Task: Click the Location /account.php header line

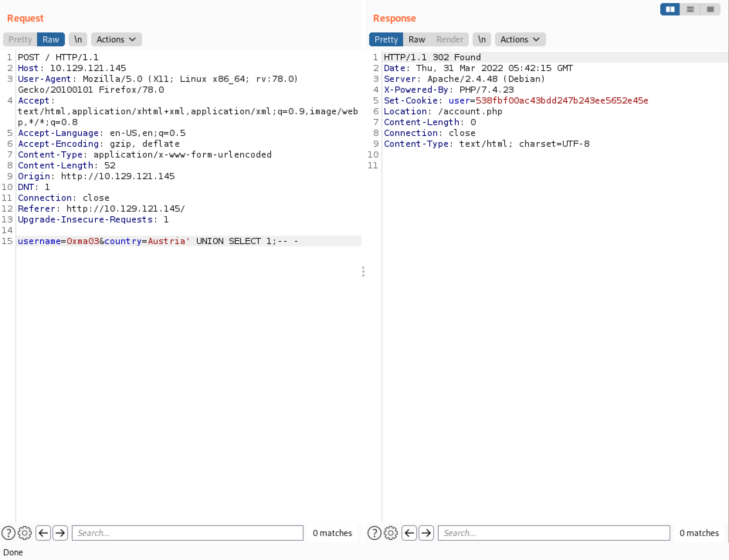Action: point(443,111)
